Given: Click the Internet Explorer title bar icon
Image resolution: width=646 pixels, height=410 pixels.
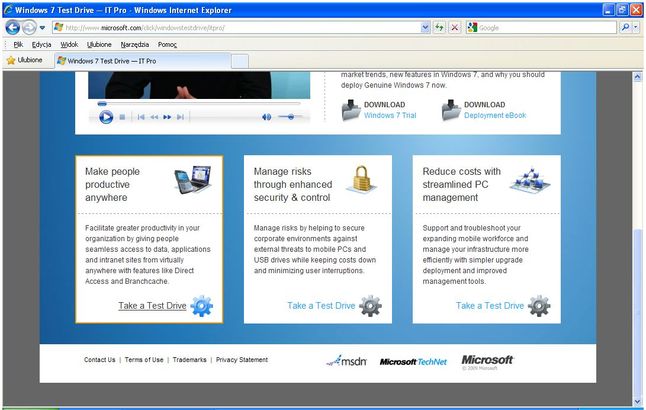Looking at the screenshot, I should tap(8, 9).
